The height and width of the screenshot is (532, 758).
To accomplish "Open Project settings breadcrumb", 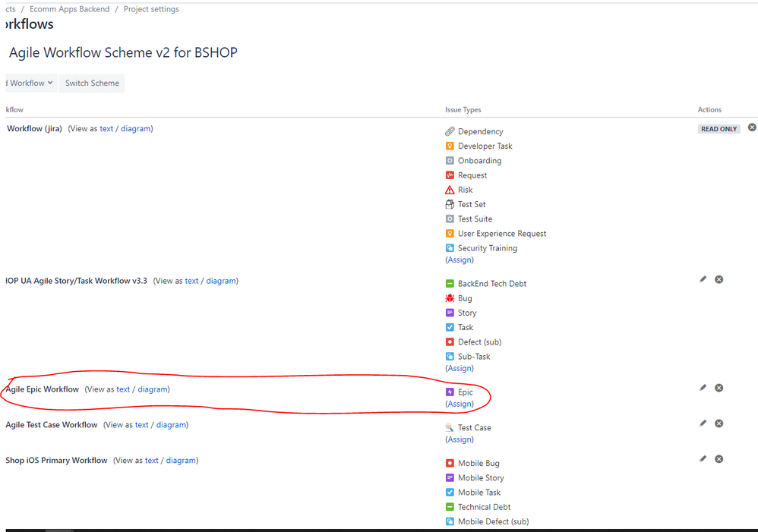I will click(x=151, y=9).
